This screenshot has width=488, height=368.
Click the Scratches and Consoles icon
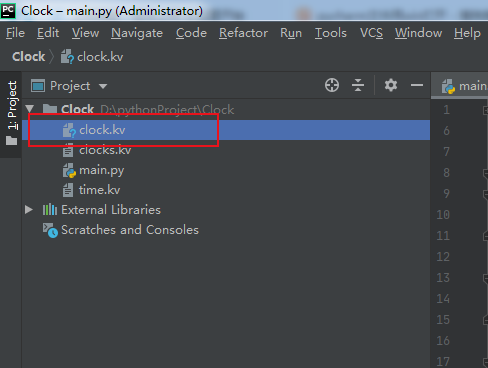pyautogui.click(x=50, y=230)
